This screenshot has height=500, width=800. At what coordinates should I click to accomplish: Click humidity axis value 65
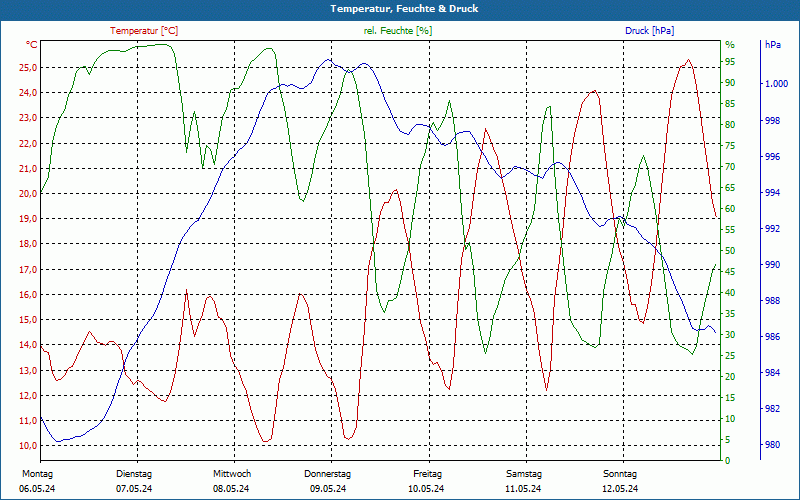[730, 188]
